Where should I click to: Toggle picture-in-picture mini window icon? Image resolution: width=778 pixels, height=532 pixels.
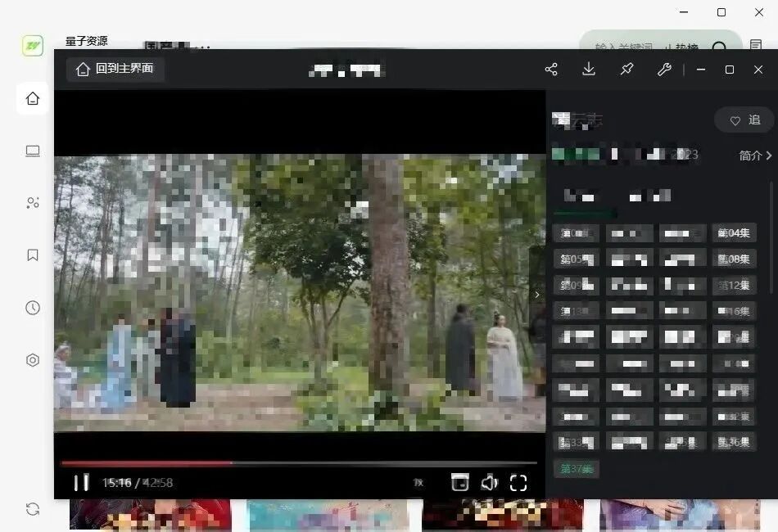460,482
